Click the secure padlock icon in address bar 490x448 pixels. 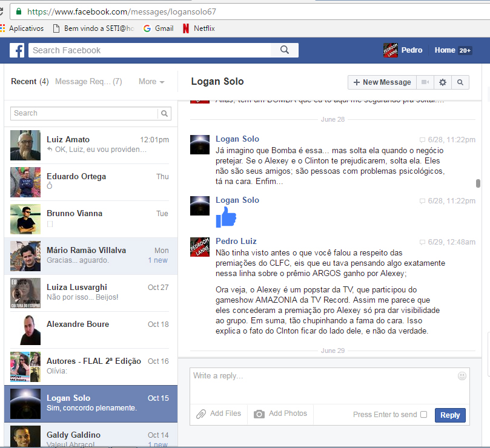coord(19,12)
